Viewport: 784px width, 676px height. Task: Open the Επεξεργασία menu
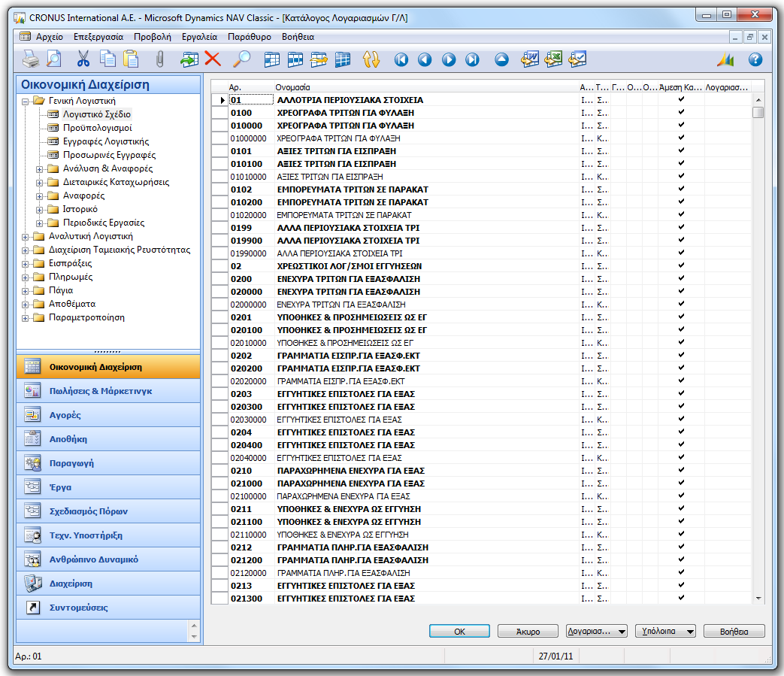pos(98,37)
